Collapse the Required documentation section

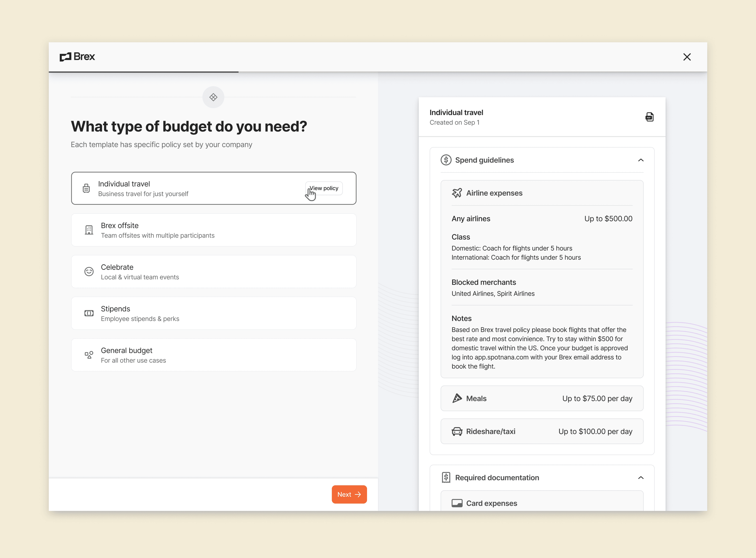[x=641, y=478]
